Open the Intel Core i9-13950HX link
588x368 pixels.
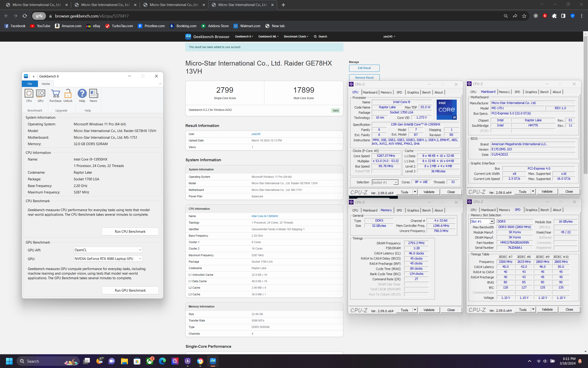(x=265, y=216)
